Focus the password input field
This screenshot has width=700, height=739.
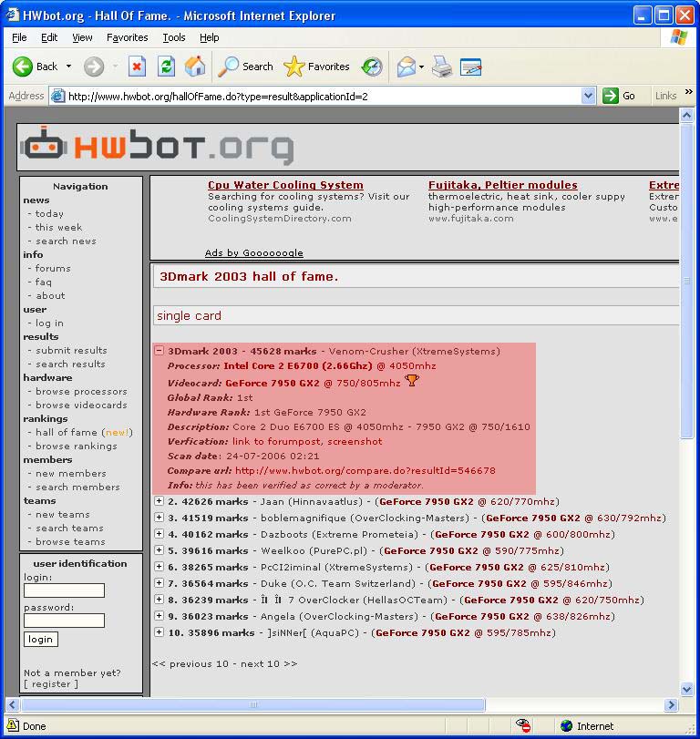[x=64, y=621]
